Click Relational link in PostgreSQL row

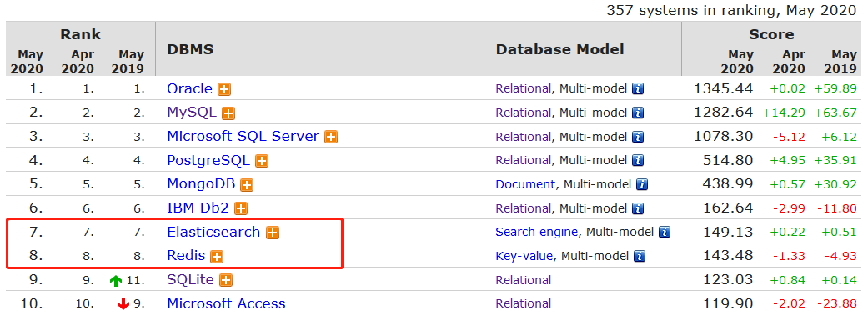[524, 160]
